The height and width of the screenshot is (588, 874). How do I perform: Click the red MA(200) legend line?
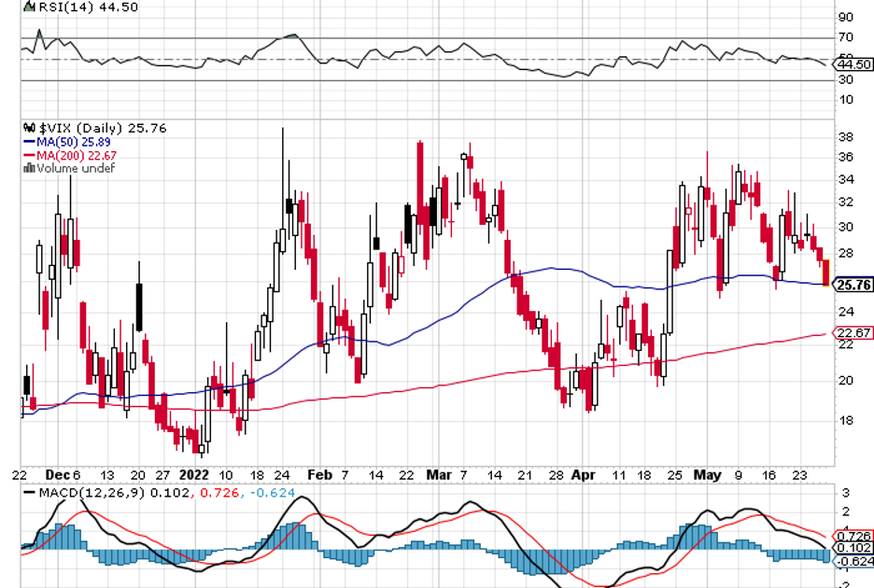(29, 155)
